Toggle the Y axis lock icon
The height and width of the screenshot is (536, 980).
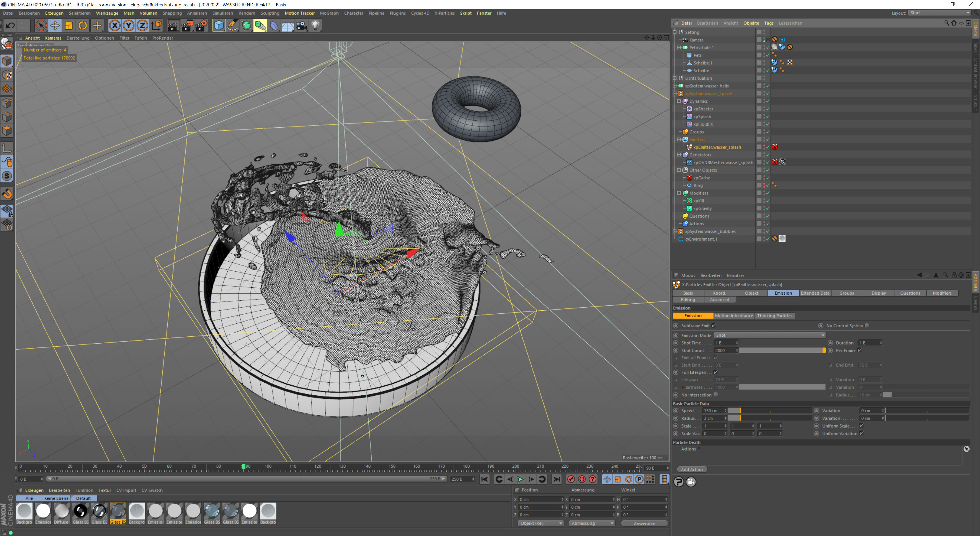pos(129,26)
